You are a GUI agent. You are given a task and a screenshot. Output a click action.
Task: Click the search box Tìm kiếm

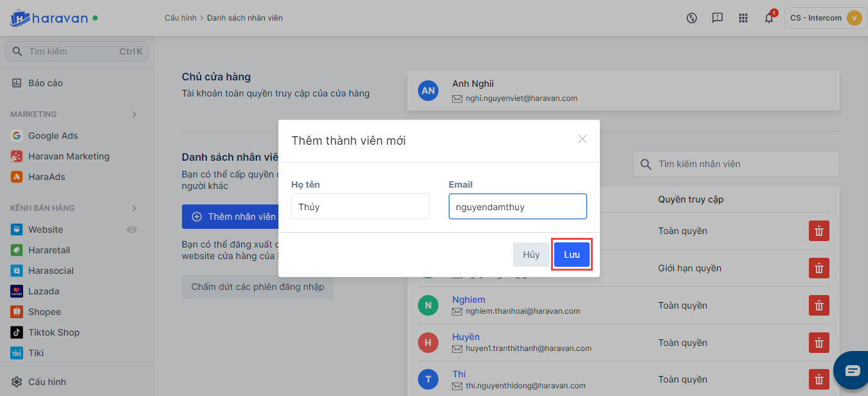click(77, 51)
